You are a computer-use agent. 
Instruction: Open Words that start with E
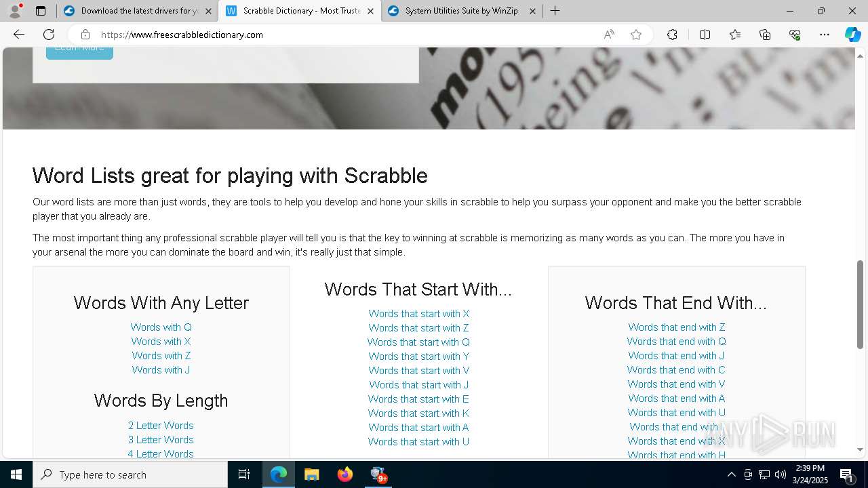[419, 399]
